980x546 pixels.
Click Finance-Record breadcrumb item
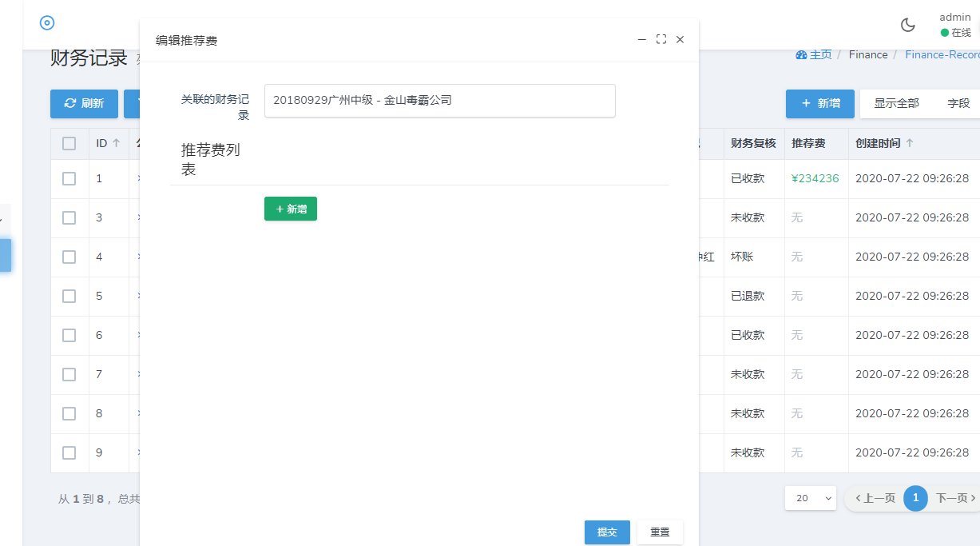tap(942, 55)
